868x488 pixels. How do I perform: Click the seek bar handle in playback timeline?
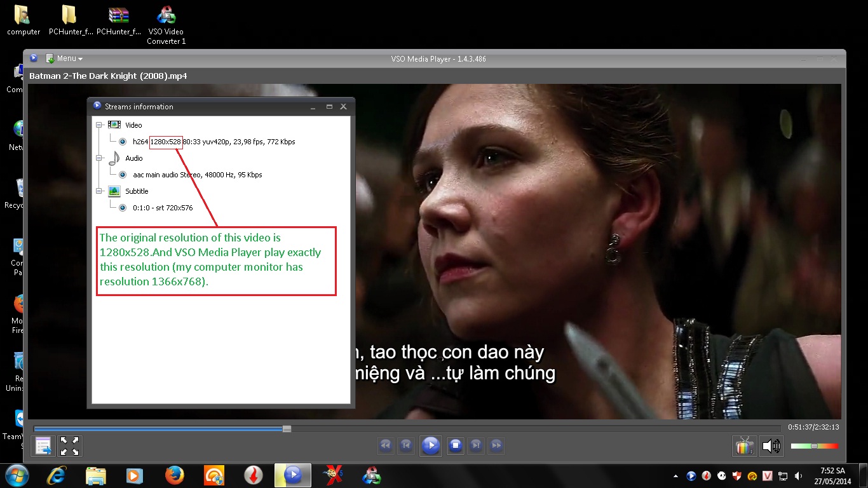(287, 429)
